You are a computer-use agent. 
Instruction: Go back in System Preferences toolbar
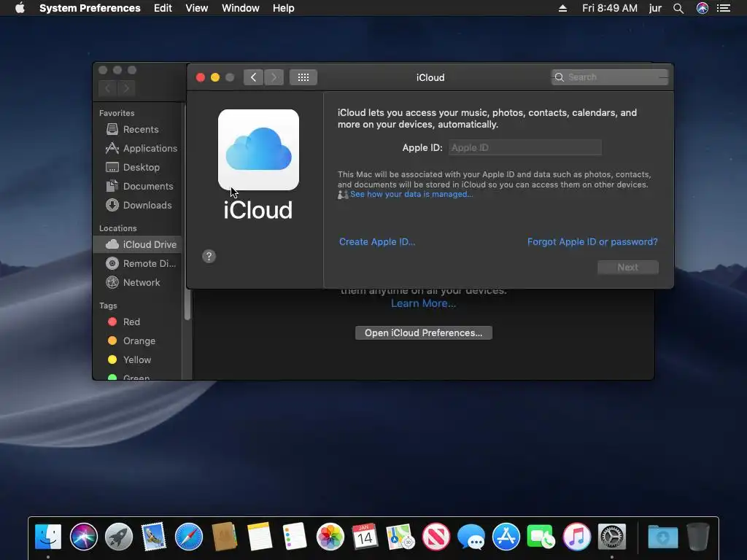point(253,77)
